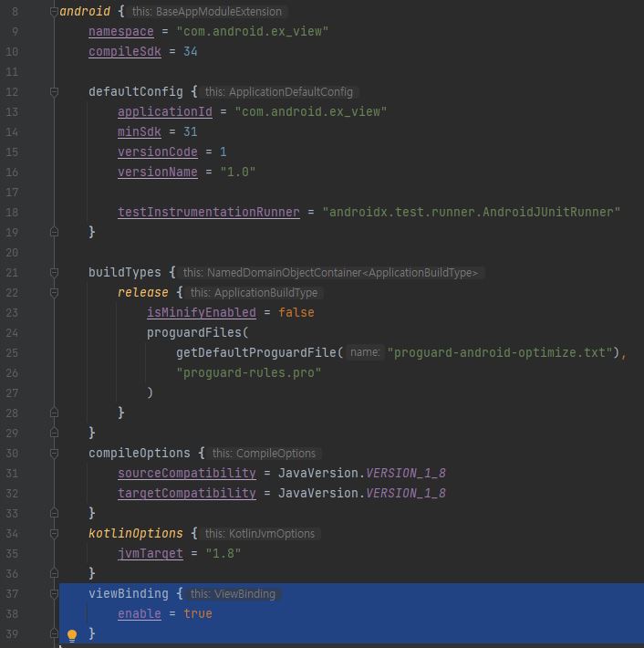The width and height of the screenshot is (644, 648).
Task: Collapse the kotlinOptions block on line 34
Action: tap(54, 534)
